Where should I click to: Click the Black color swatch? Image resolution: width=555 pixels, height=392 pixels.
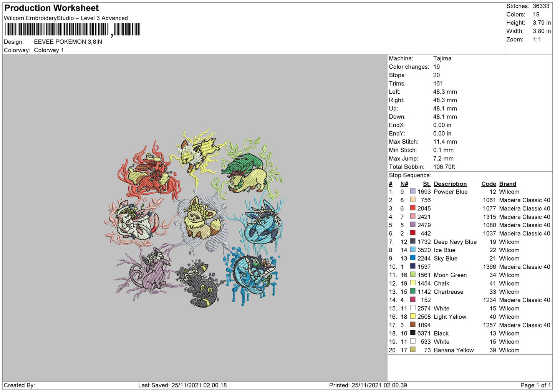[413, 333]
